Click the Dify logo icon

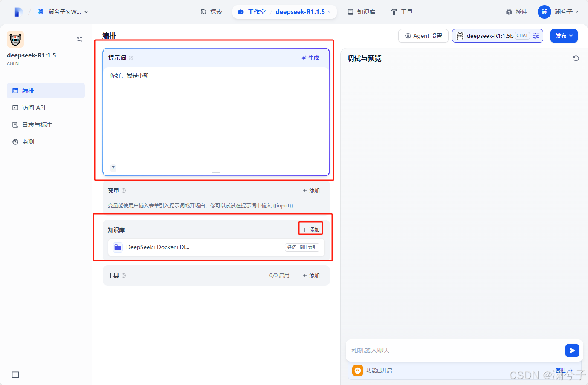click(18, 12)
